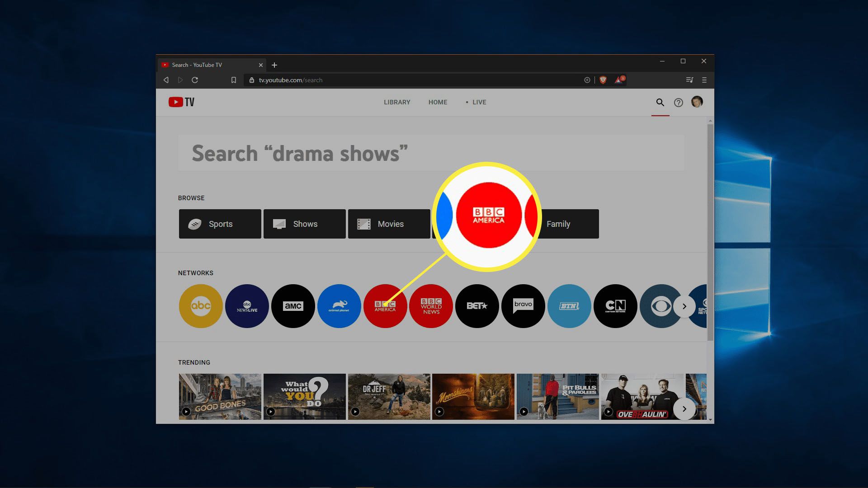Open a new browser tab
868x488 pixels.
tap(274, 65)
